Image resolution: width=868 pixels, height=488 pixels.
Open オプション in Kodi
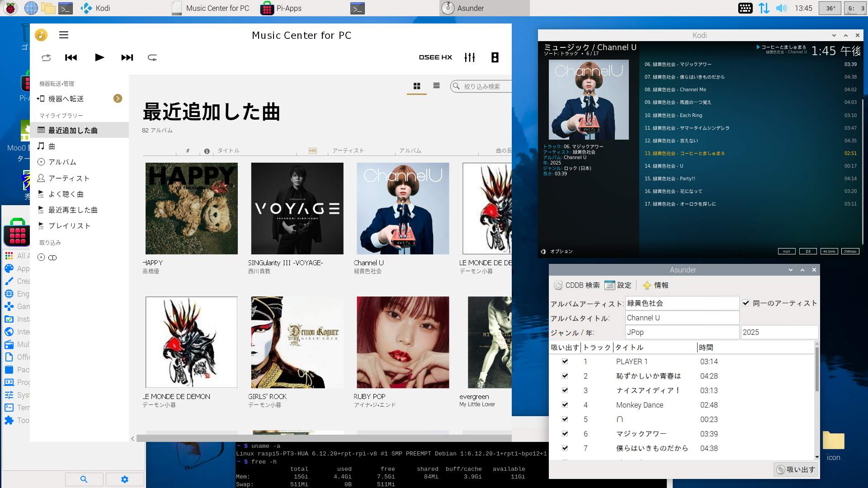click(x=557, y=251)
